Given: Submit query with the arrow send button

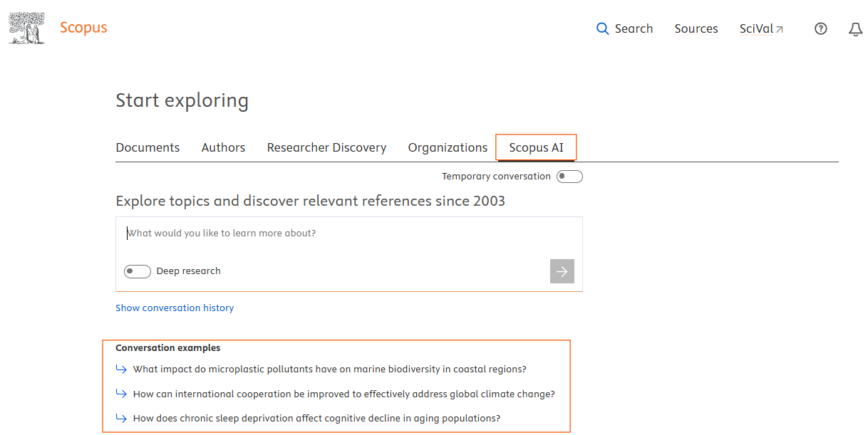Looking at the screenshot, I should [562, 271].
